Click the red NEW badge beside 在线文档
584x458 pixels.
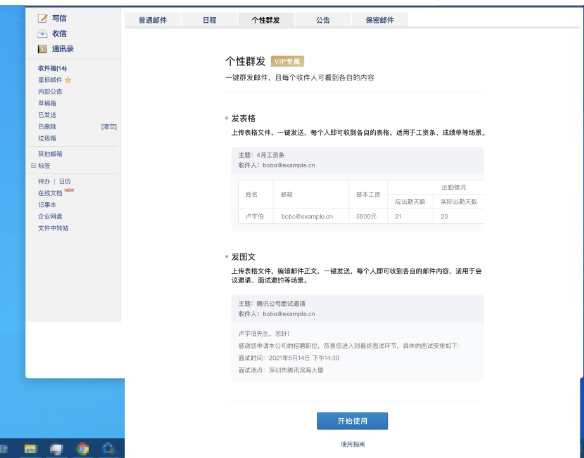pyautogui.click(x=69, y=190)
